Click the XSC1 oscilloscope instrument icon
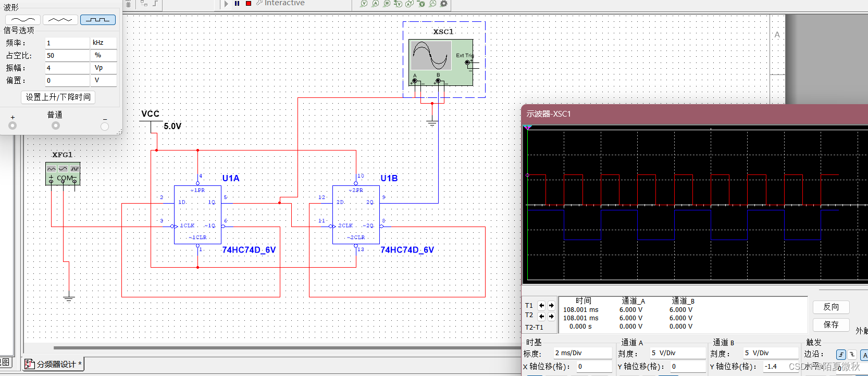The width and height of the screenshot is (868, 376). [x=441, y=62]
